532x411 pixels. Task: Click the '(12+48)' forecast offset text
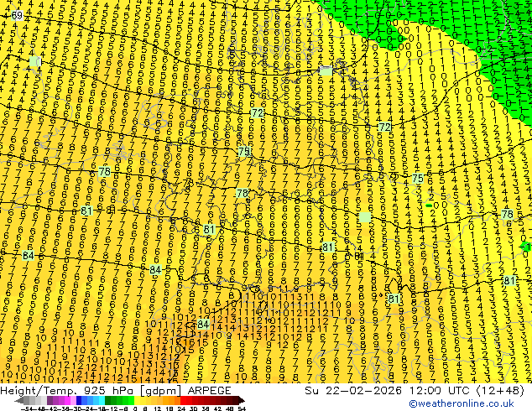500,391
